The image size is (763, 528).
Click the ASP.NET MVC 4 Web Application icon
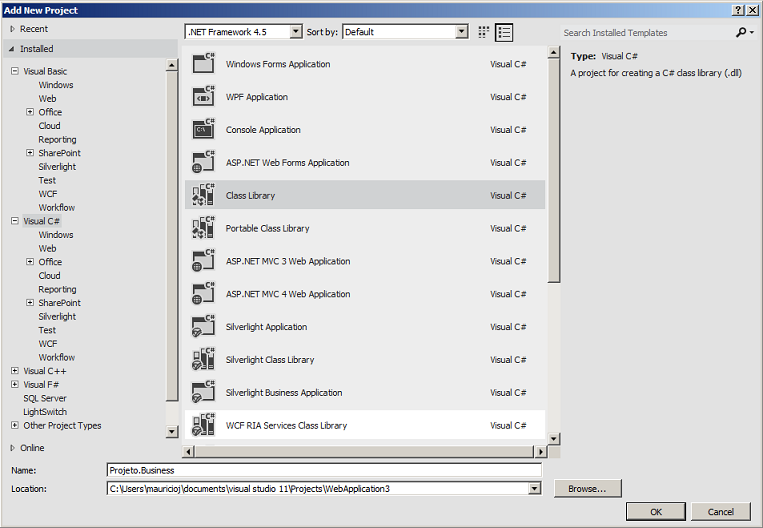[x=203, y=294]
